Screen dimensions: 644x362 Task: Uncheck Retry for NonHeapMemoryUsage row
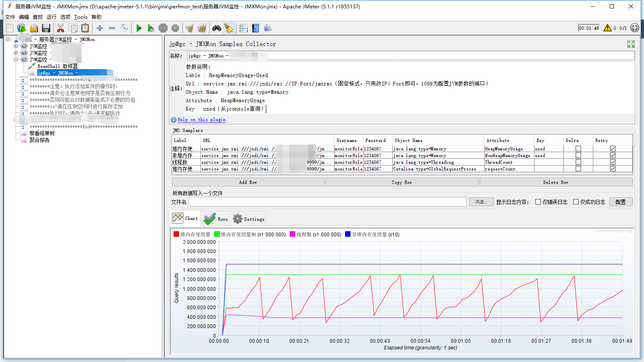click(x=613, y=155)
